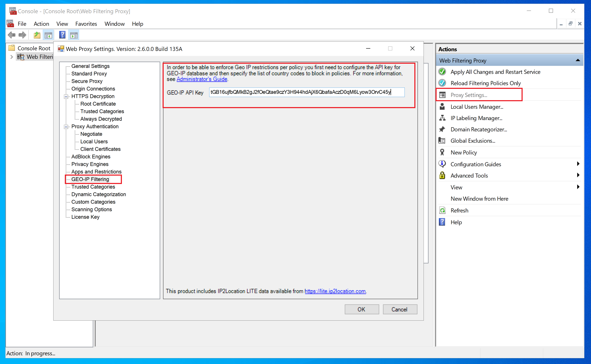
Task: Click the blue Help toolbar icon
Action: [62, 35]
